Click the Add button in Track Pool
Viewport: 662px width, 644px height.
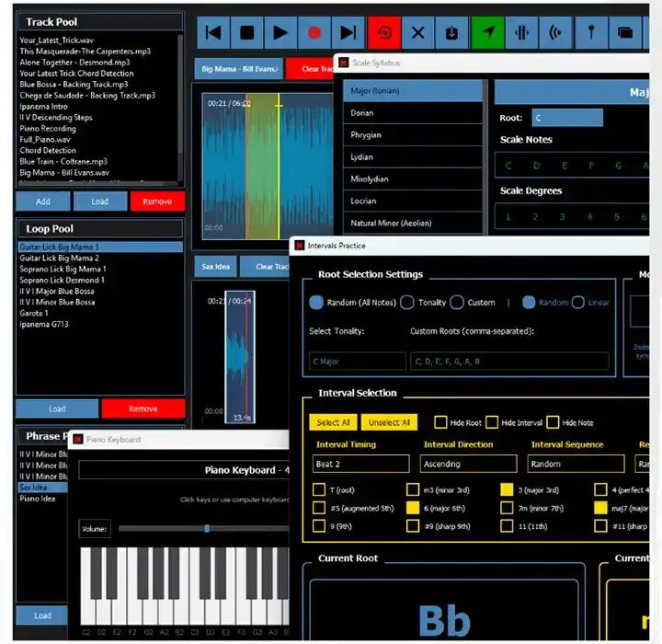[x=43, y=201]
